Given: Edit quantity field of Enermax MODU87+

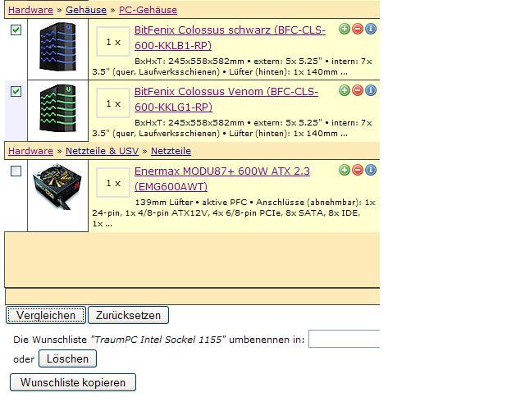Looking at the screenshot, I should [113, 183].
